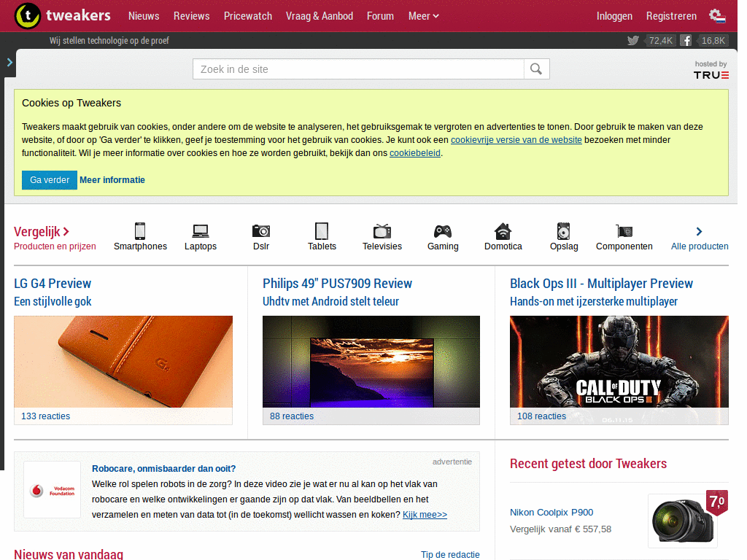Click the search magnifier button

(536, 69)
